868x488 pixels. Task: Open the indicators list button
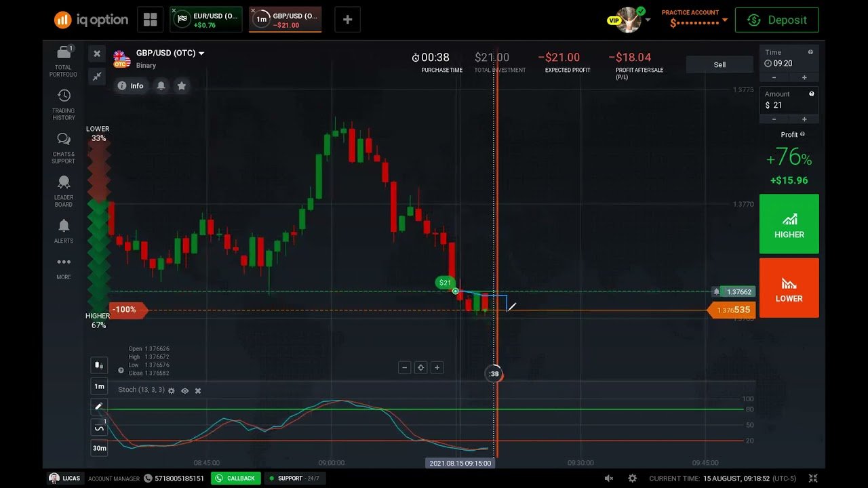click(99, 428)
